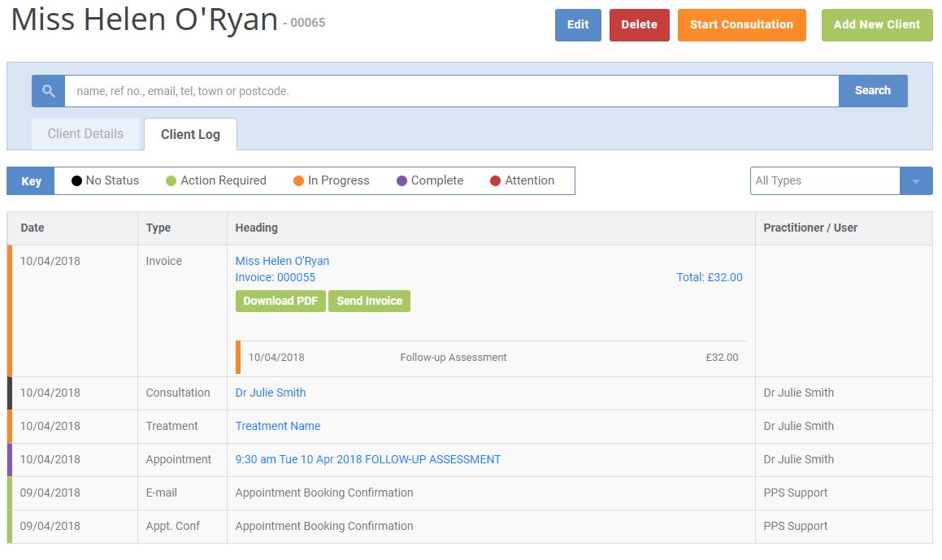This screenshot has width=942, height=560.
Task: Click the Miss Helen O'Ryan page title
Action: [x=144, y=20]
